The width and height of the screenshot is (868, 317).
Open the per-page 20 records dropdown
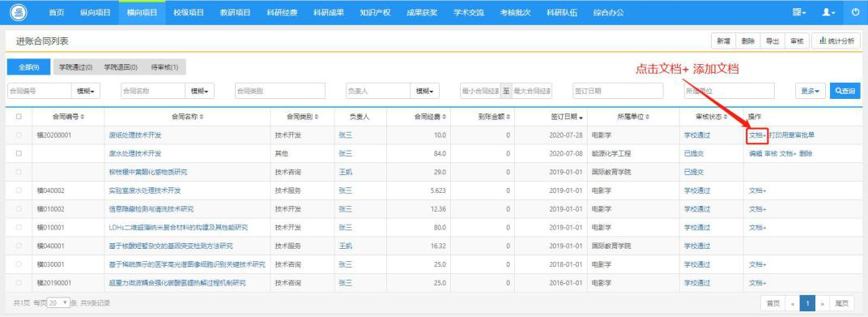tap(58, 303)
